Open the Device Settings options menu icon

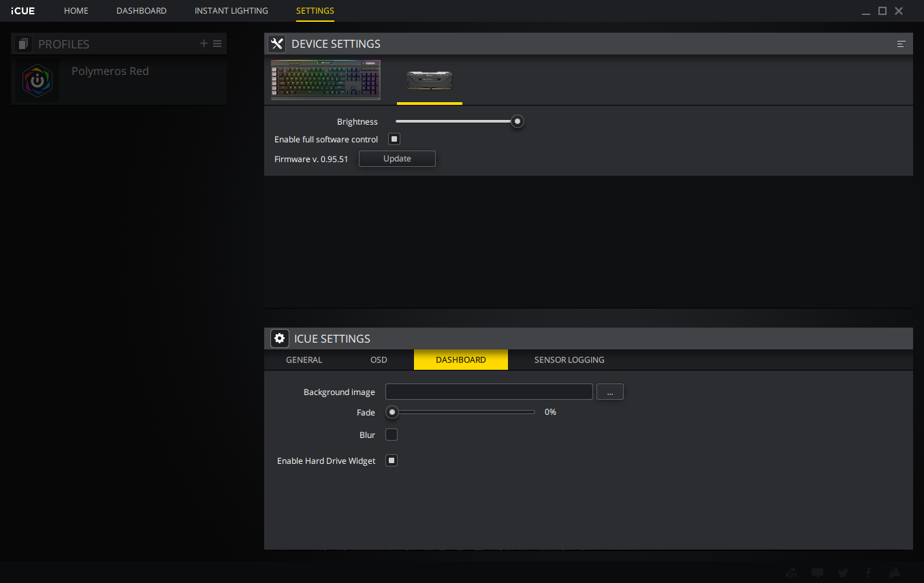[901, 44]
